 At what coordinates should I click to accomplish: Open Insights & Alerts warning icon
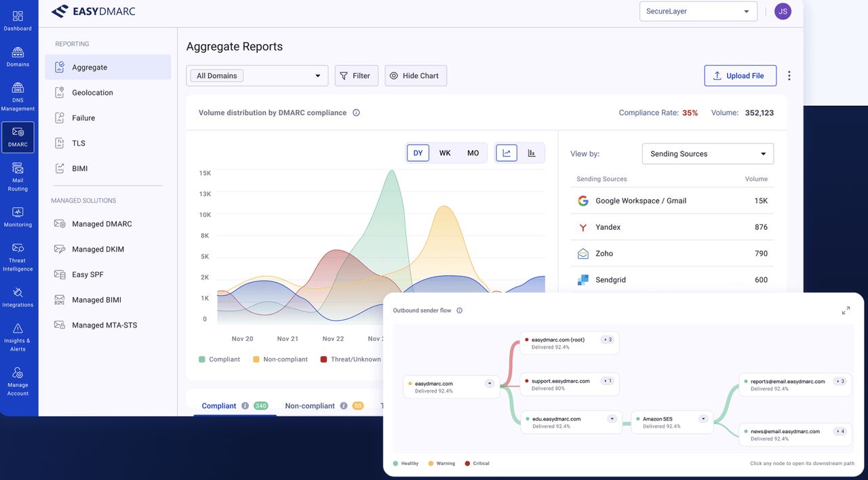coord(18,328)
